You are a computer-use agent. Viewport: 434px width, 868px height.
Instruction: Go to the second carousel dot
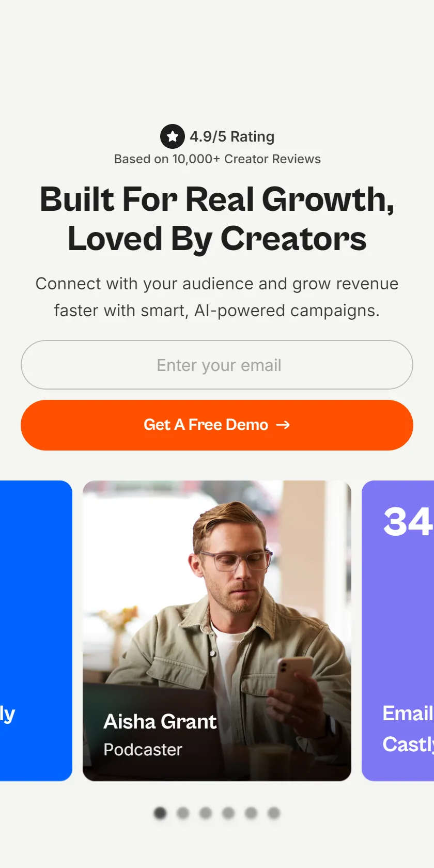click(183, 813)
